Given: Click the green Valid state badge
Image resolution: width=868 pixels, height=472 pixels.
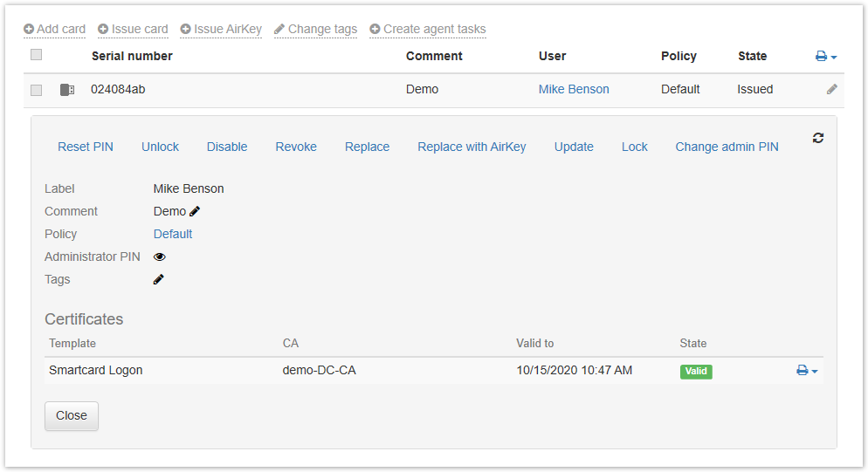Looking at the screenshot, I should (696, 371).
